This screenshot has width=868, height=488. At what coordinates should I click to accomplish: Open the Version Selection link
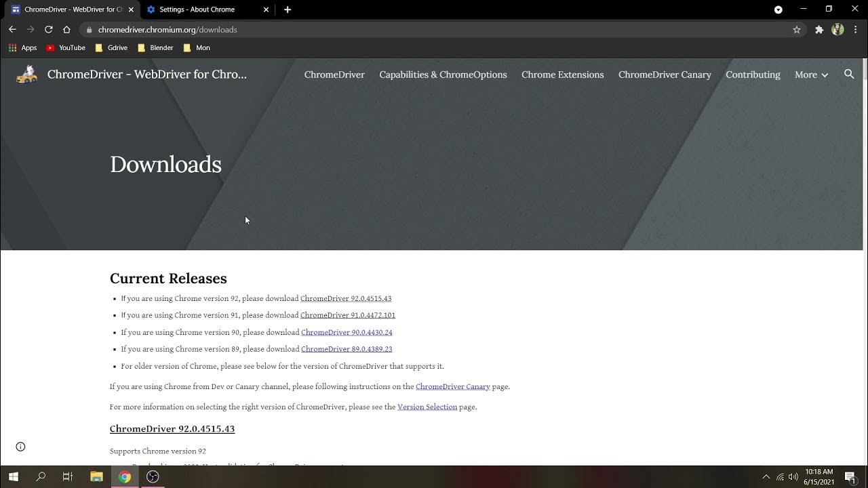(x=427, y=407)
